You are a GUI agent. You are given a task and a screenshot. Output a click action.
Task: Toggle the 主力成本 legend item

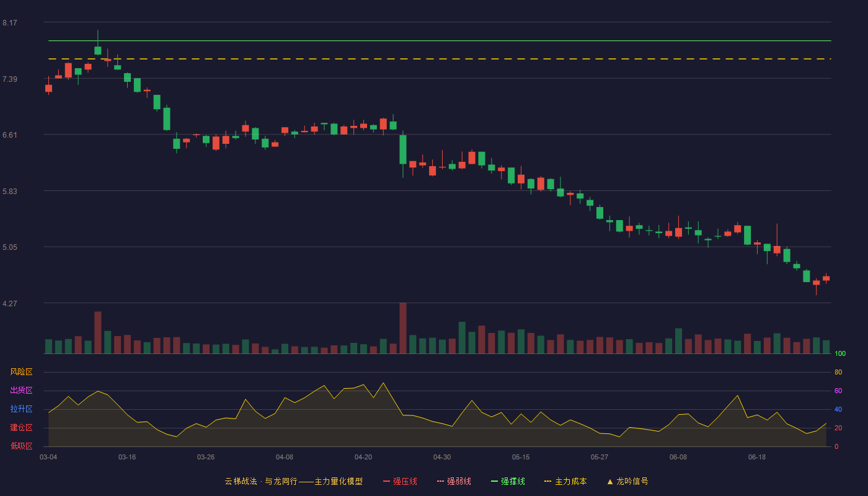[x=565, y=481]
